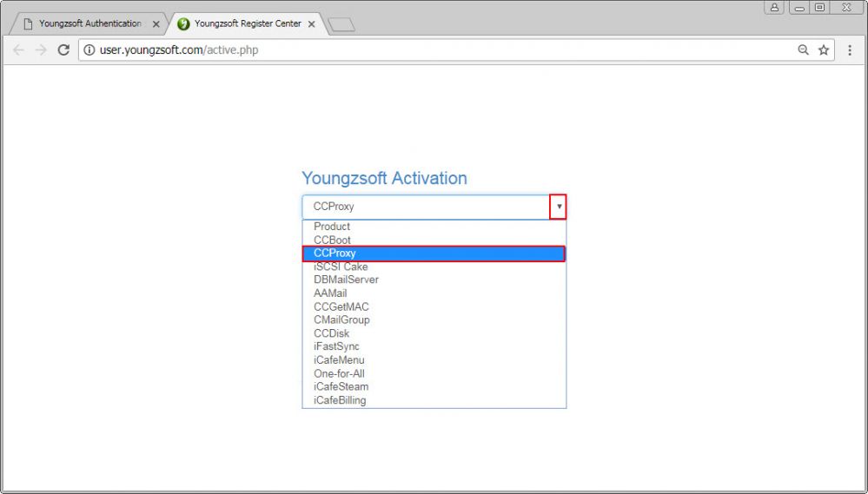The height and width of the screenshot is (494, 868).
Task: Choose CCBoot in the product list
Action: point(434,240)
